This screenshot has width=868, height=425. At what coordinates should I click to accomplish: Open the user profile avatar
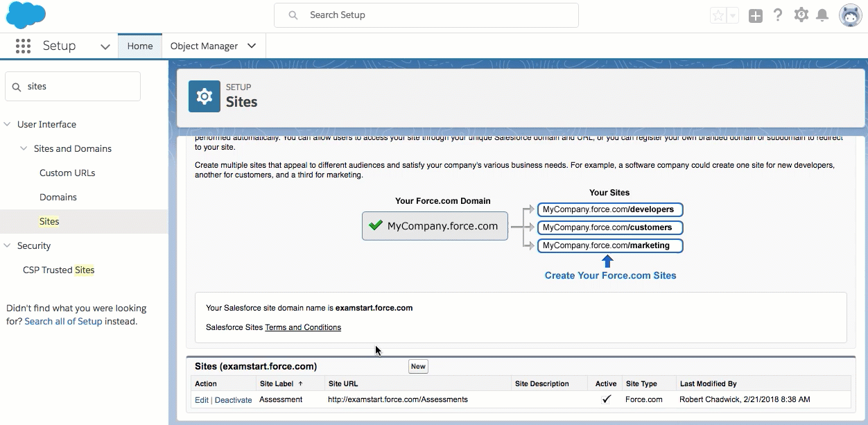(x=851, y=15)
